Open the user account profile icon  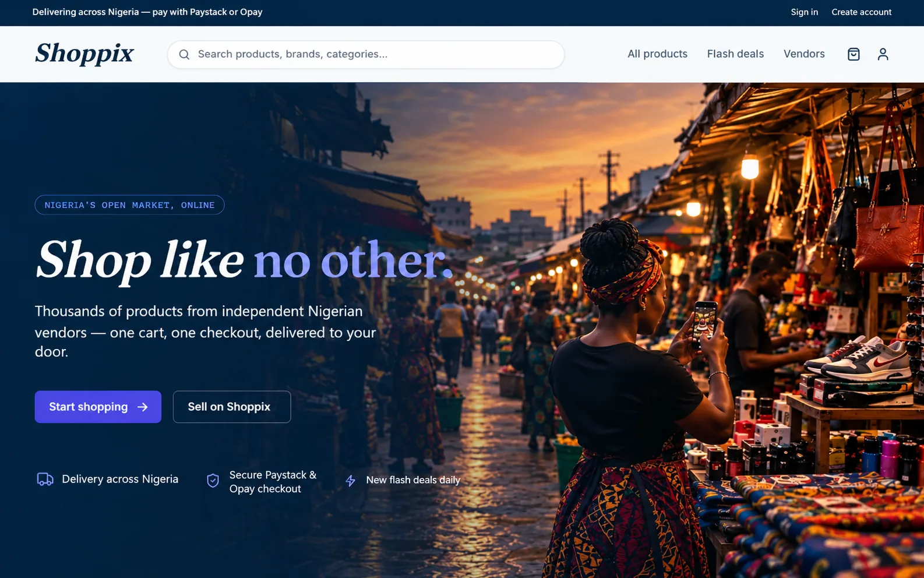coord(883,54)
